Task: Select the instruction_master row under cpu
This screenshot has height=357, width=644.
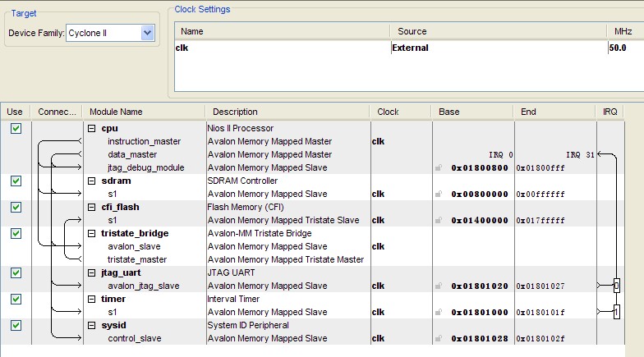Action: [144, 142]
